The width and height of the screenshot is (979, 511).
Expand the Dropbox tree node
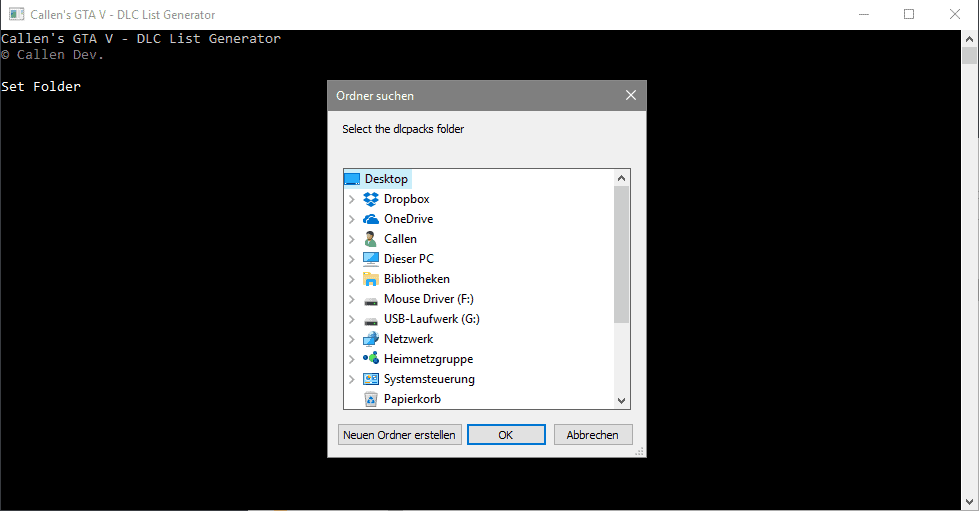(351, 199)
